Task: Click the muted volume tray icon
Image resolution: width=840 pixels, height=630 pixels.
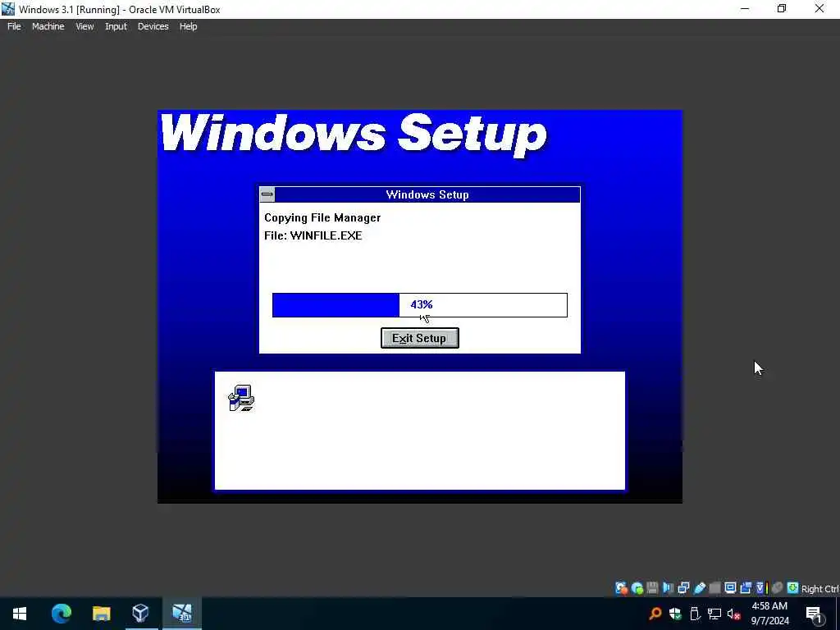Action: tap(734, 614)
